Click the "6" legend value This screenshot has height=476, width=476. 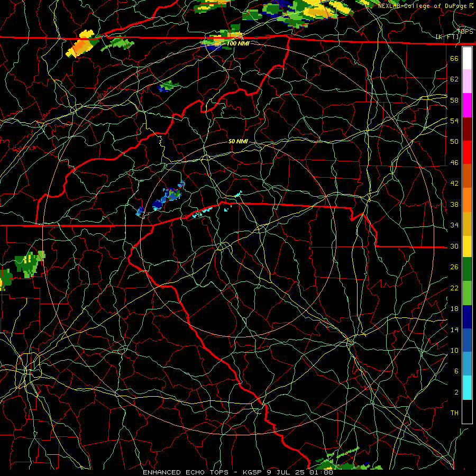tap(456, 371)
